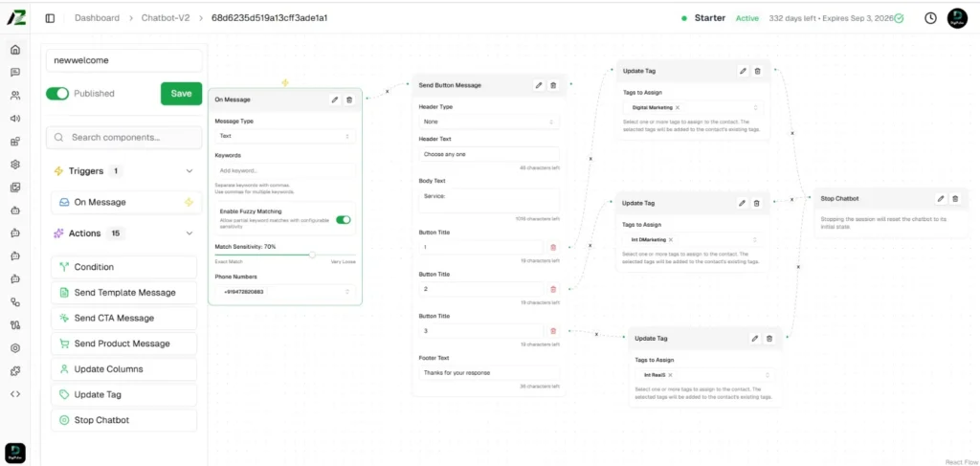Click the Match Sensitivity slider handle
980x466 pixels.
[x=312, y=255]
